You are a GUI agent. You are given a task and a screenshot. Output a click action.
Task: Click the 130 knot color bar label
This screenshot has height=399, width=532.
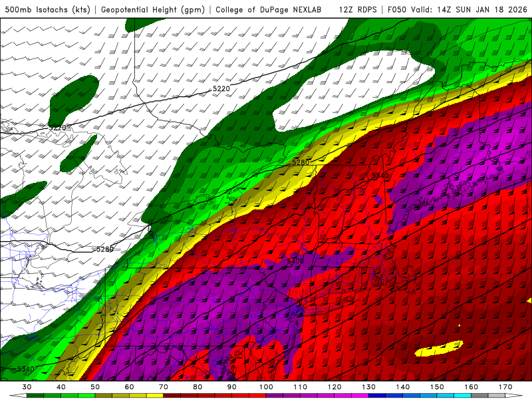point(369,387)
